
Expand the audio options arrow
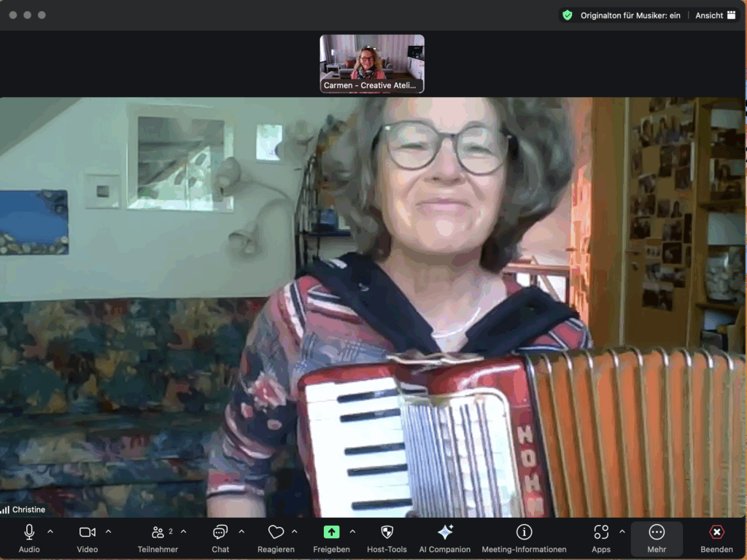pyautogui.click(x=50, y=532)
